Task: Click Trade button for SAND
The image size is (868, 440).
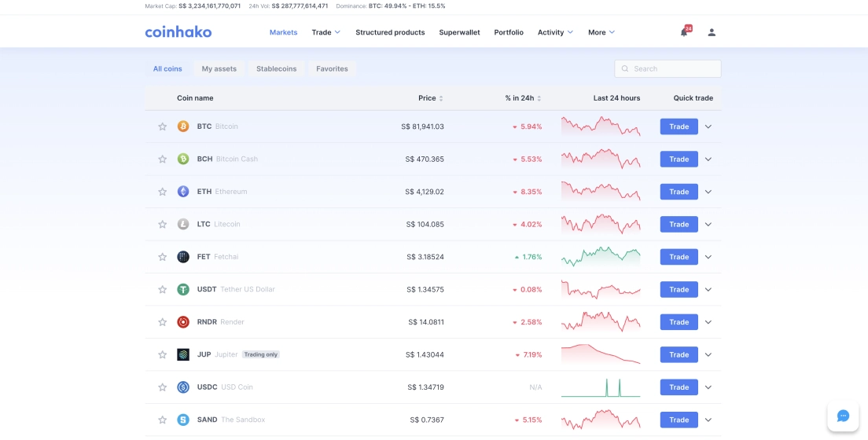Action: tap(679, 420)
